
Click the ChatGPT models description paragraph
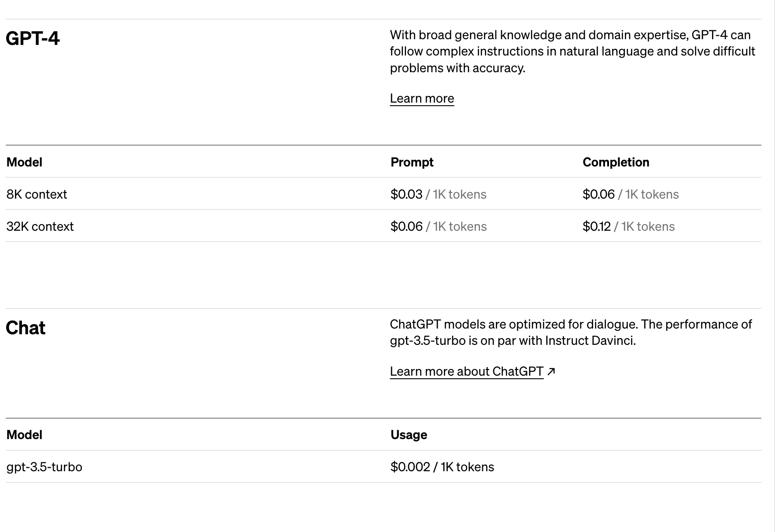click(x=571, y=332)
